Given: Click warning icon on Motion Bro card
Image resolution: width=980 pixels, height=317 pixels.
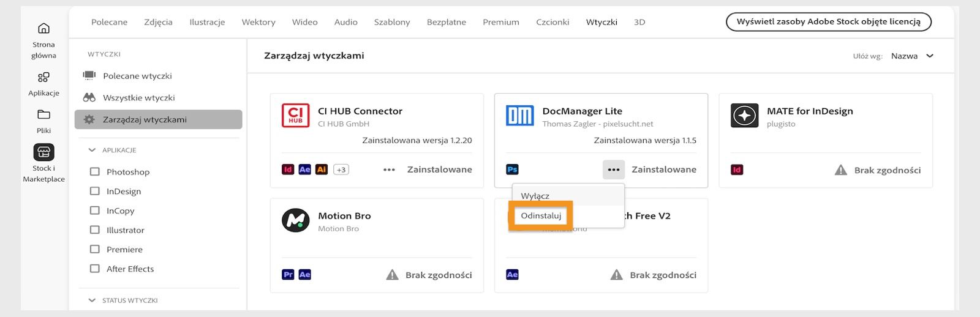Looking at the screenshot, I should point(392,275).
